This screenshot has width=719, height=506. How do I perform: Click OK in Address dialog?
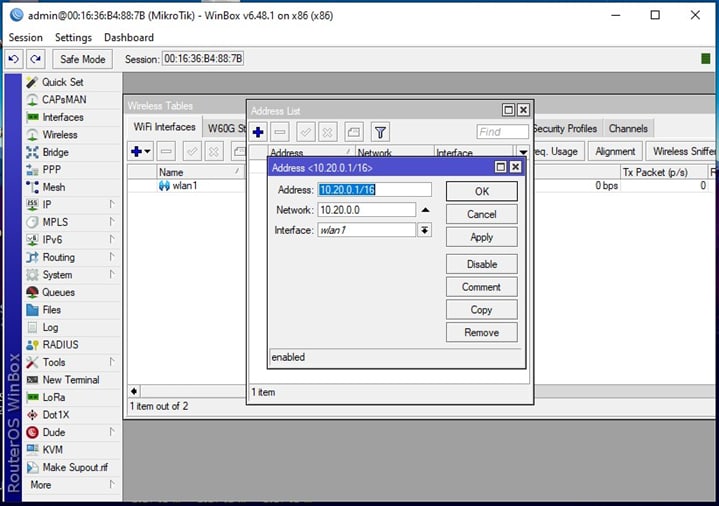pyautogui.click(x=482, y=191)
